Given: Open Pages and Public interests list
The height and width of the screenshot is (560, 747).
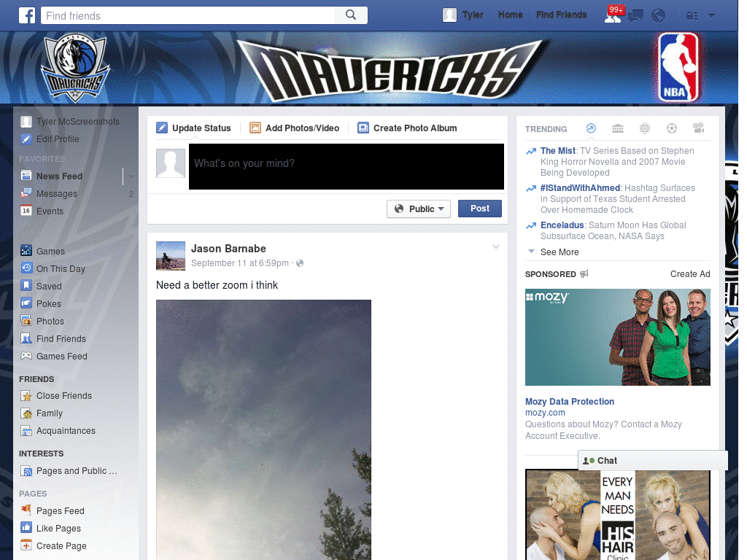Looking at the screenshot, I should tap(76, 471).
